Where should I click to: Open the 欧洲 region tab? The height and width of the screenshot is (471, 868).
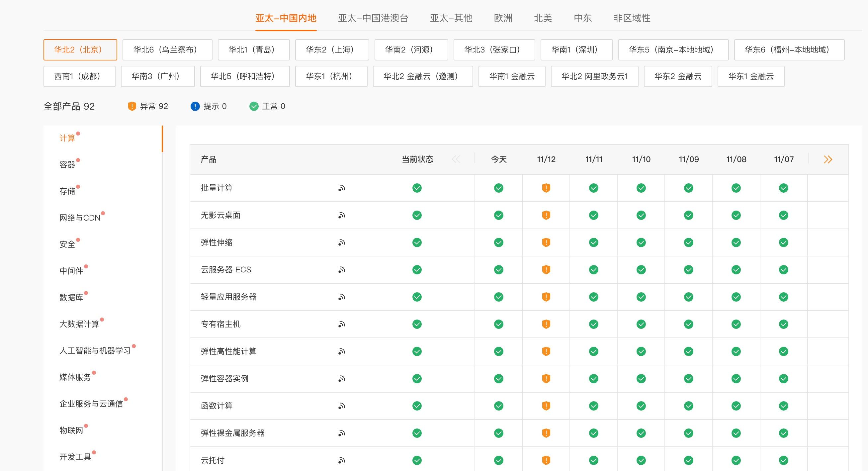click(x=503, y=18)
